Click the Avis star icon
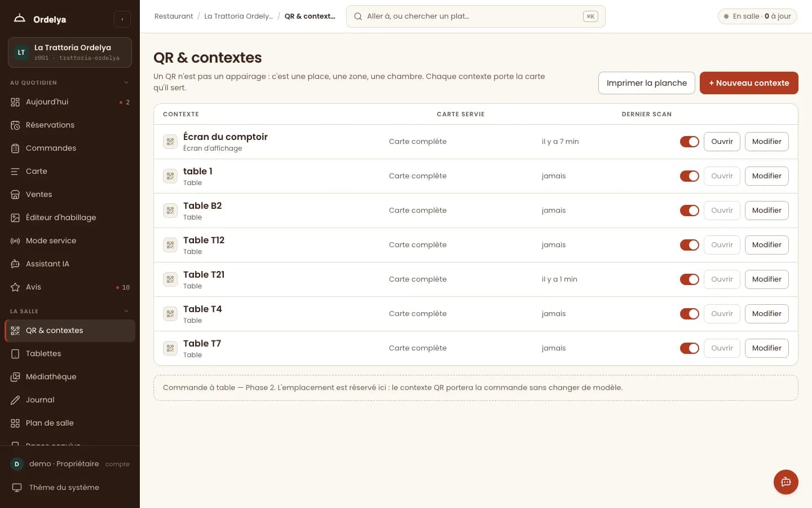This screenshot has height=508, width=812. [x=15, y=287]
